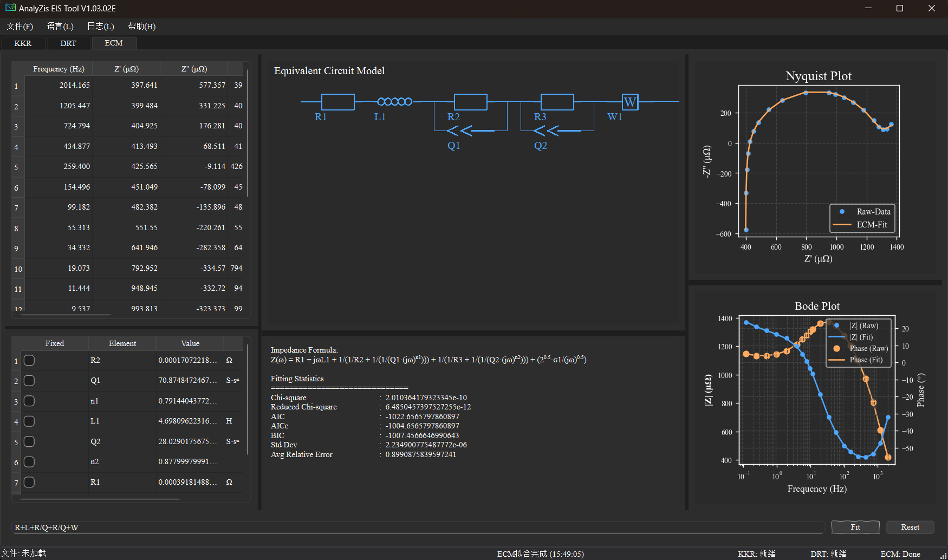The image size is (948, 560).
Task: Click the circuit string input field
Action: coord(417,528)
